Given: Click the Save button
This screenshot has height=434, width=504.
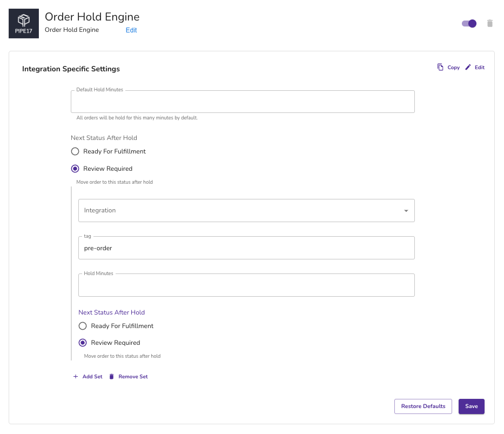Looking at the screenshot, I should click(x=472, y=406).
